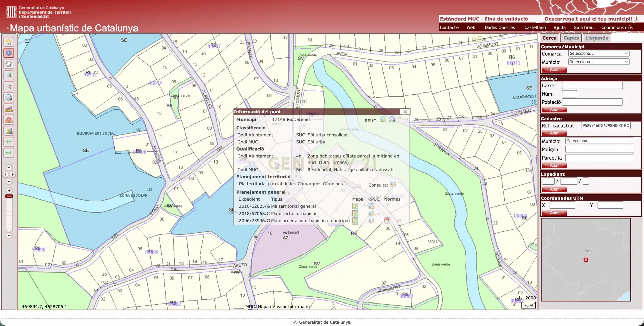Open RPUC icon for Pla d'ordenació urbanística municipal
644x326 pixels.
coord(371,221)
